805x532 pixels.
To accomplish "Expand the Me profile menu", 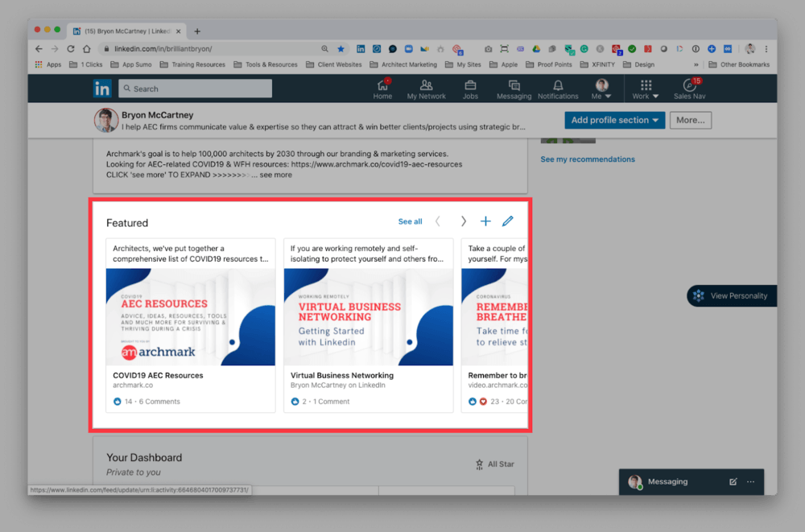I will (601, 89).
